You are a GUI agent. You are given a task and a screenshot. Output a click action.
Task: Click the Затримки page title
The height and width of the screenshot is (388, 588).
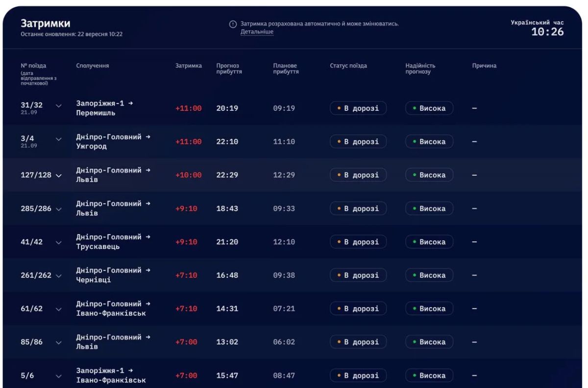click(x=45, y=24)
